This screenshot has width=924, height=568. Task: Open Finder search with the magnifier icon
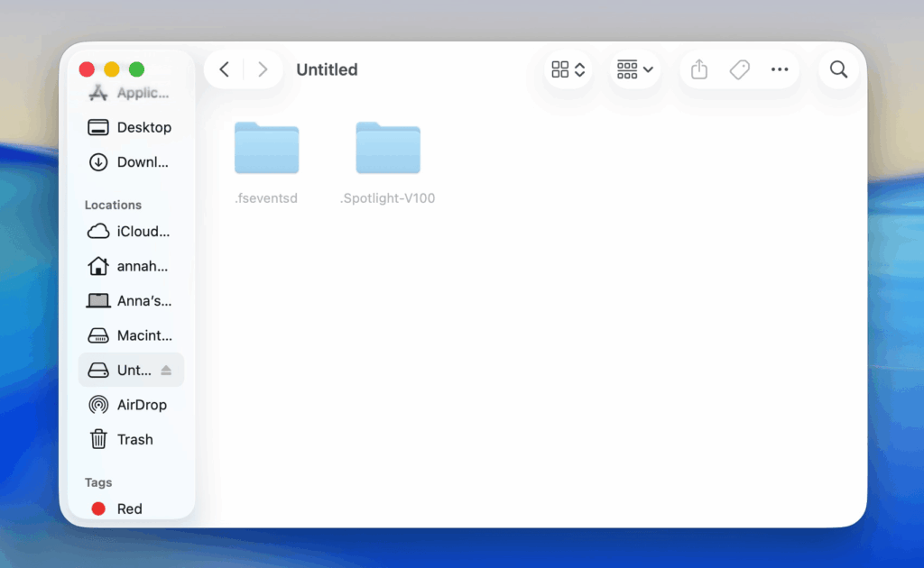click(x=838, y=69)
